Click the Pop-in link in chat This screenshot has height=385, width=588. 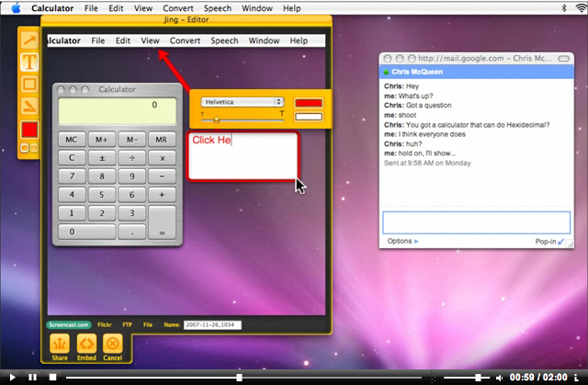pos(549,241)
